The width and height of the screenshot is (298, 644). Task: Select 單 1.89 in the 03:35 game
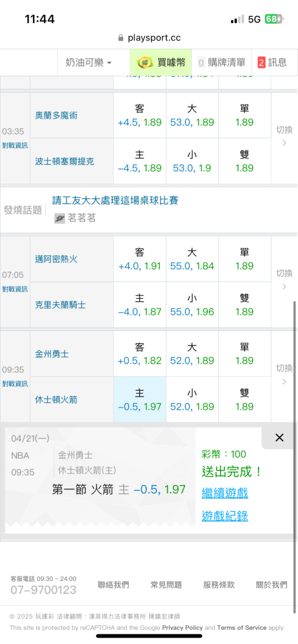tap(244, 115)
